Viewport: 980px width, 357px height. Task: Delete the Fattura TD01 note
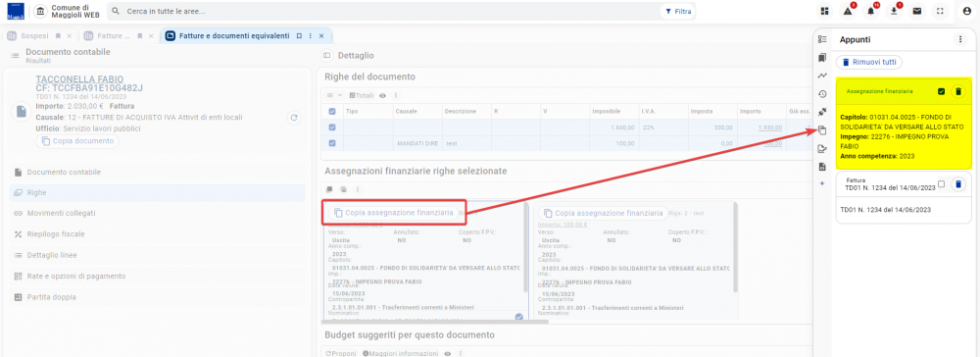957,183
